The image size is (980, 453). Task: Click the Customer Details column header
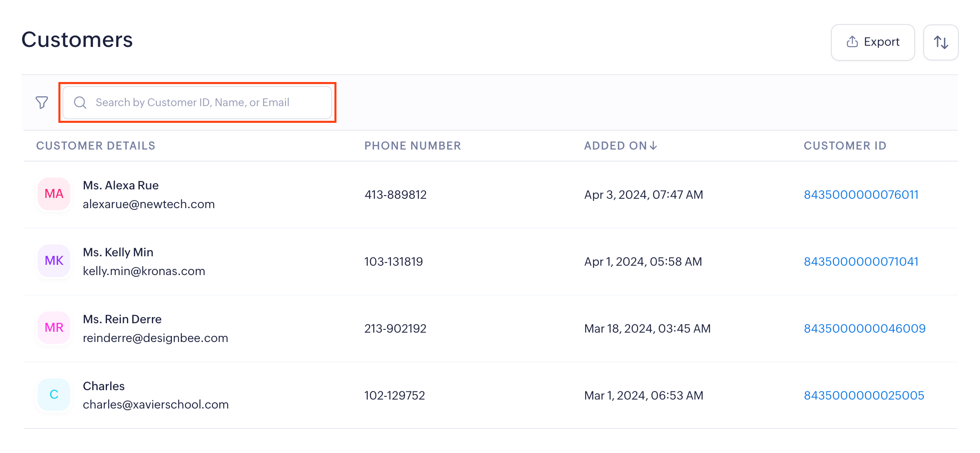coord(96,146)
